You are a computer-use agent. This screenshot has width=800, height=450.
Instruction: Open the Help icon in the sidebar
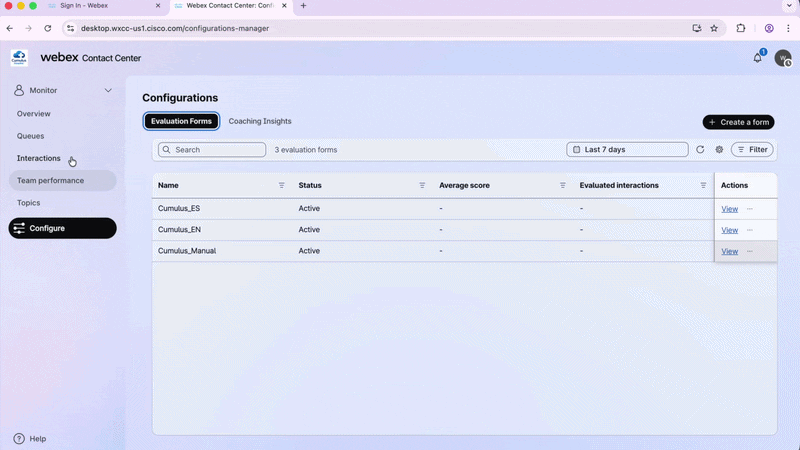click(19, 439)
